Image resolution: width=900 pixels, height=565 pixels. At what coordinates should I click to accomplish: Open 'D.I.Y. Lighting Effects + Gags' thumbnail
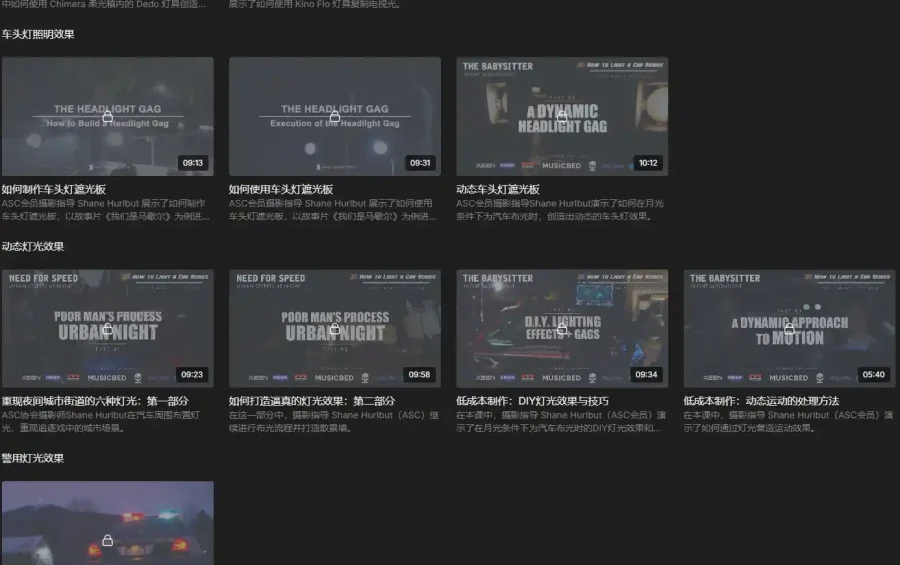[x=562, y=328]
